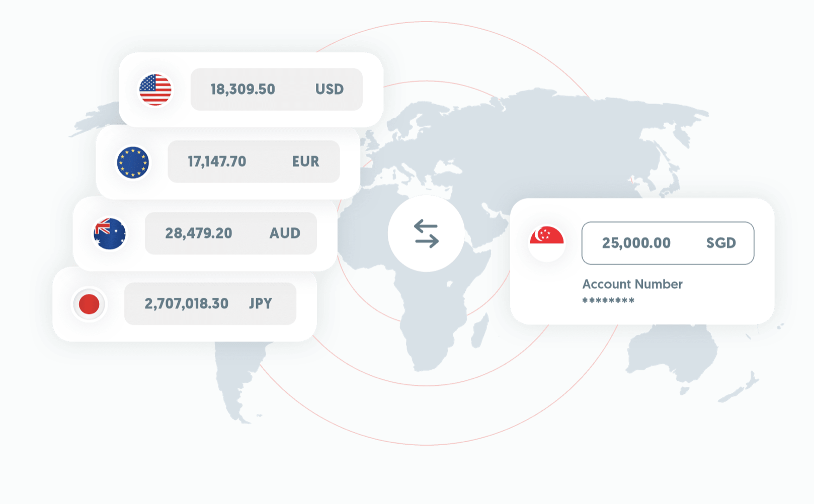Click the Australian flag icon
The image size is (814, 504).
(110, 233)
